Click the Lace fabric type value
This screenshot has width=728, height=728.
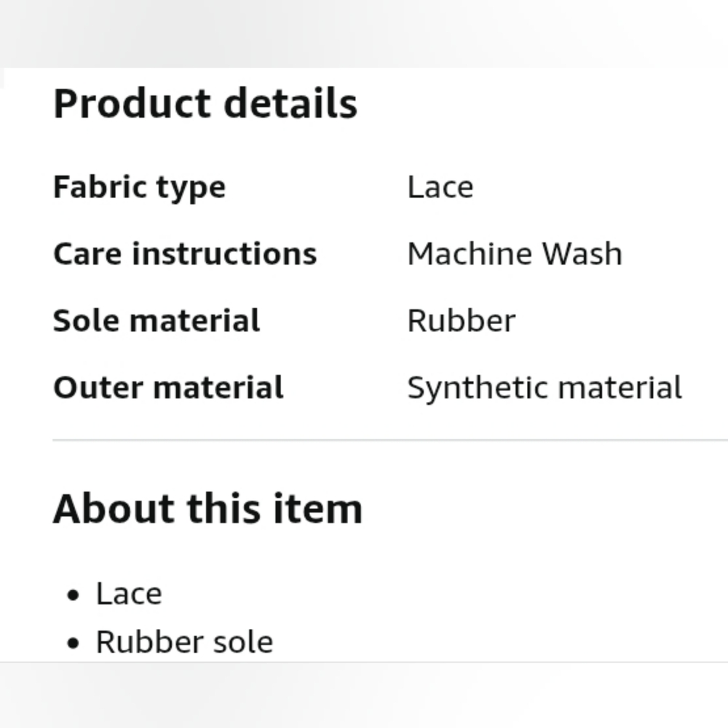[x=440, y=187]
